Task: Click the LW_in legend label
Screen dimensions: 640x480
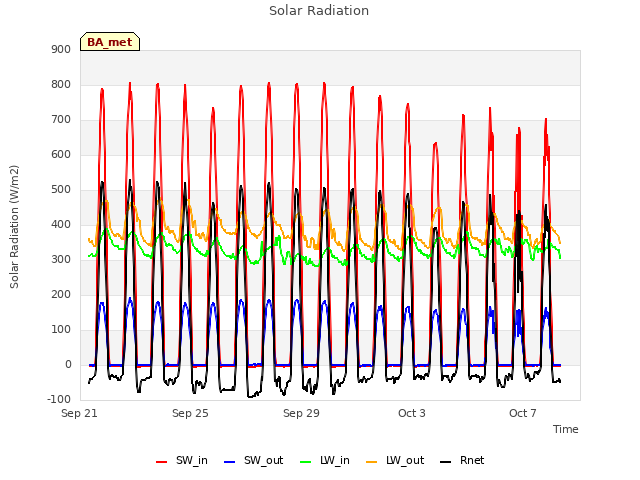Action: 335,461
